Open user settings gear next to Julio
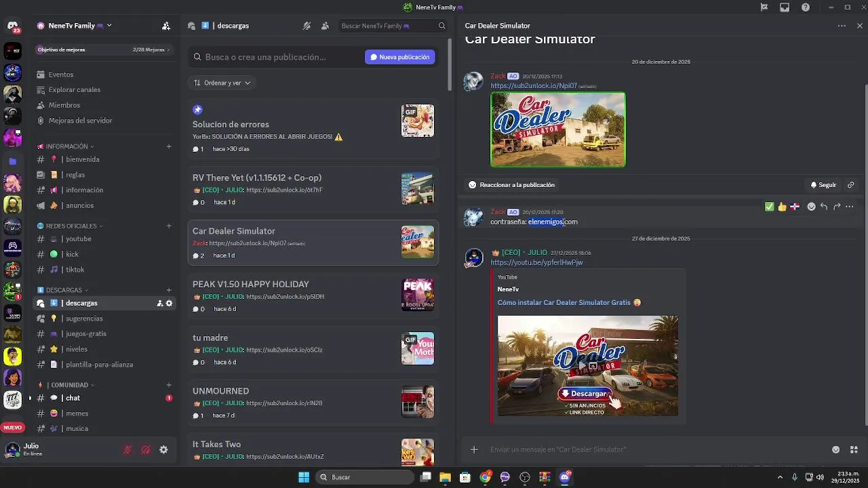868x488 pixels. [x=163, y=449]
